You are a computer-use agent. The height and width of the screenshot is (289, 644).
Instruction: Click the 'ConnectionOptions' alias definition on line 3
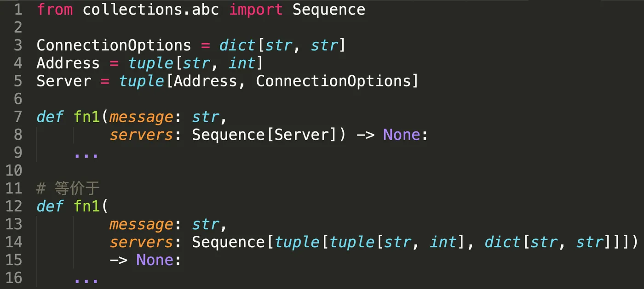click(x=114, y=45)
